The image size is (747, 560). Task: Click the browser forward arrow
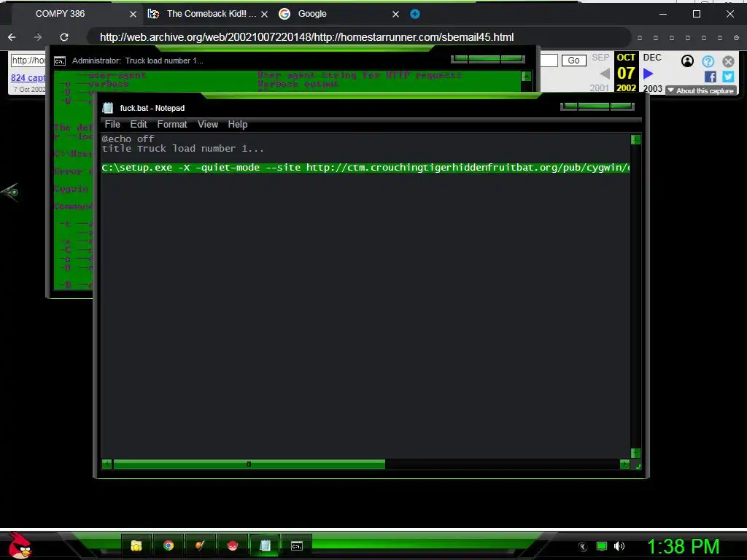(38, 37)
